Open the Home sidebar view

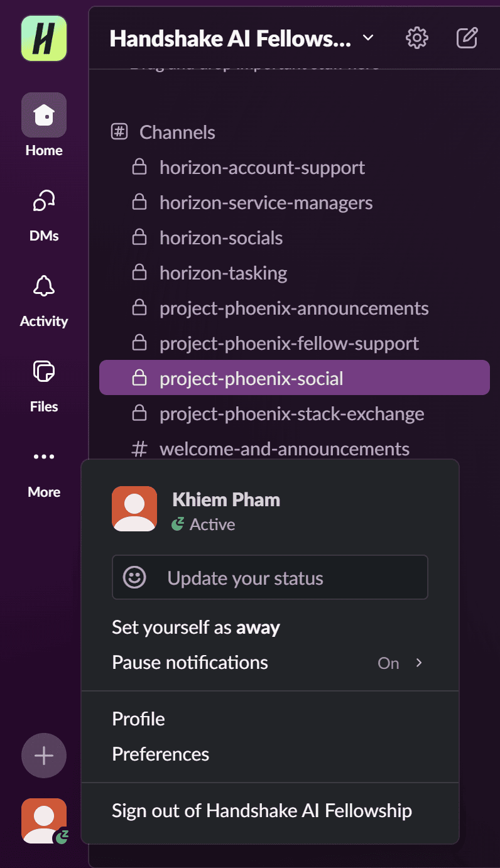[x=44, y=116]
